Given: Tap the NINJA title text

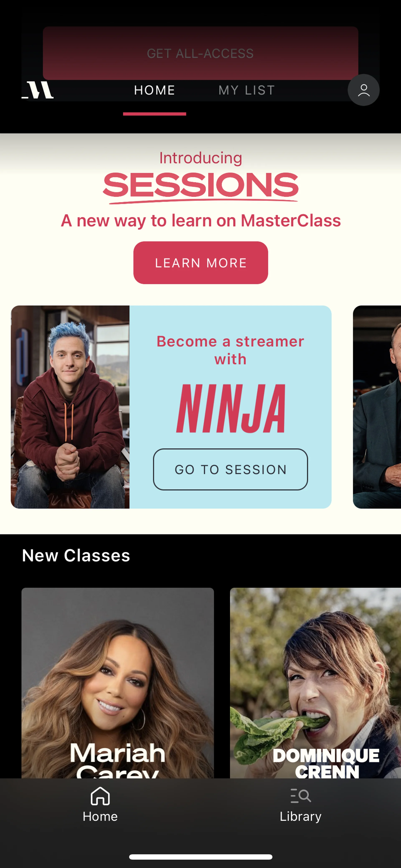Looking at the screenshot, I should [x=231, y=408].
